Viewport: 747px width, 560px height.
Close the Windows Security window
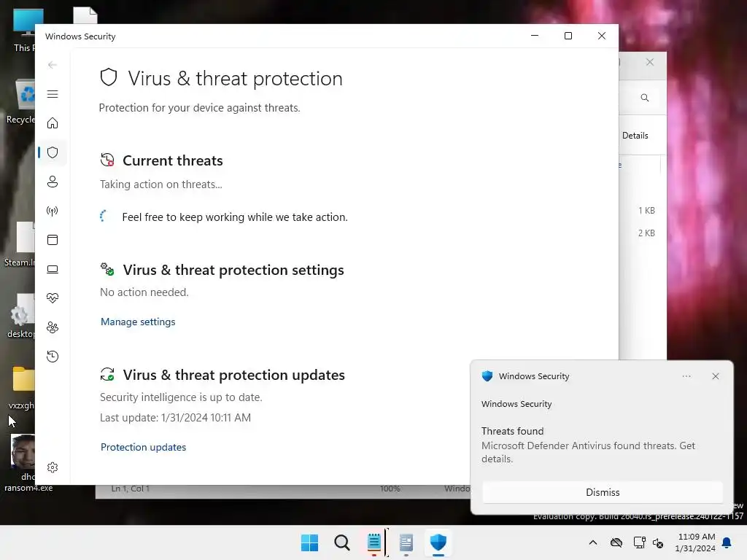click(x=602, y=36)
